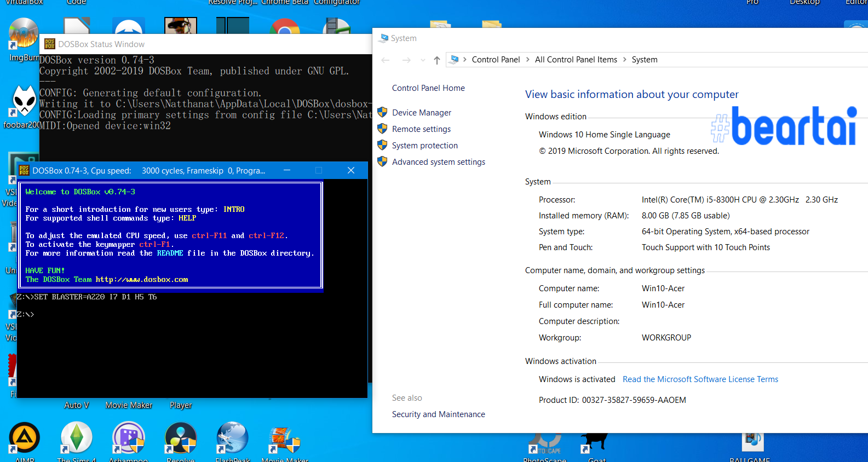Click MIDI:Opened device:win32 line in status window

click(x=105, y=126)
